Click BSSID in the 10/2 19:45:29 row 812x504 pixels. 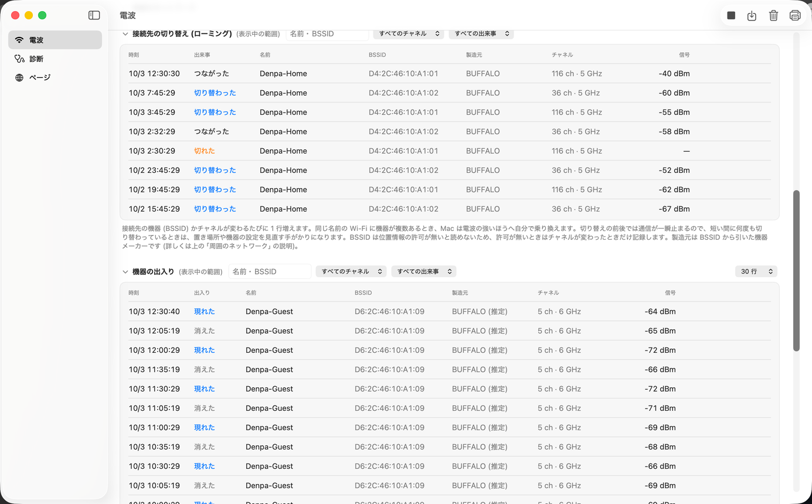click(403, 189)
